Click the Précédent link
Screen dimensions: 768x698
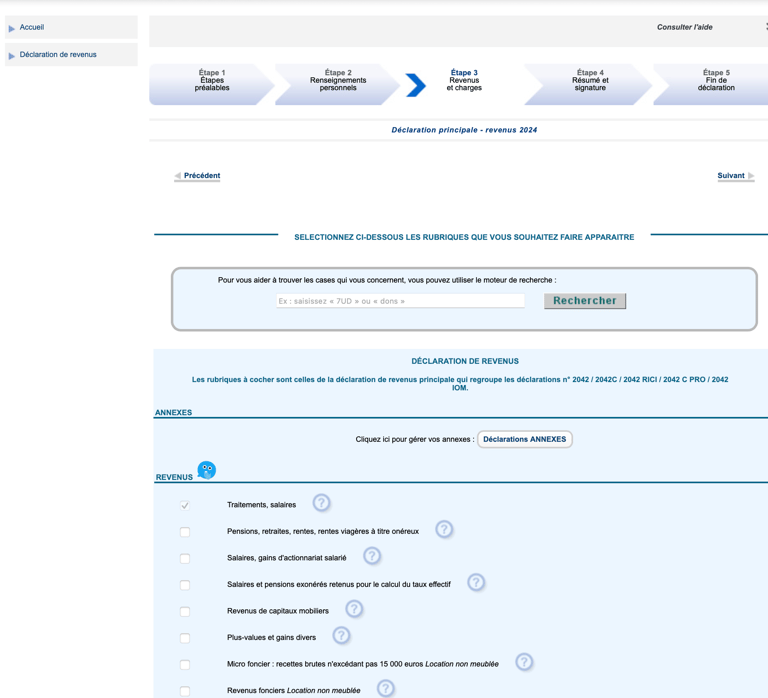tap(197, 176)
